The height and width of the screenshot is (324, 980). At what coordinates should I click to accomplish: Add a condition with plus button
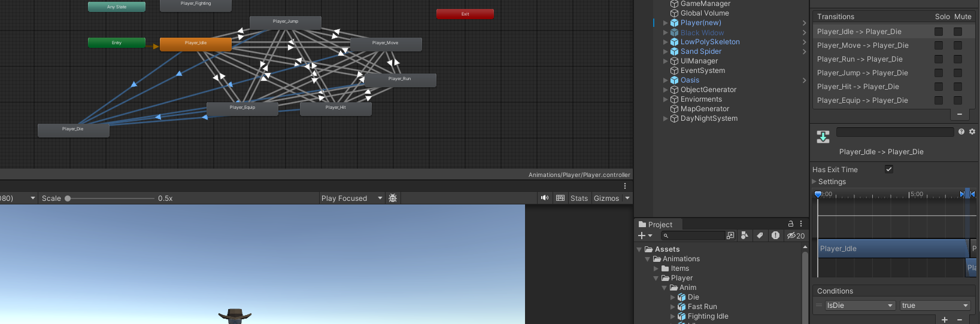pyautogui.click(x=945, y=319)
